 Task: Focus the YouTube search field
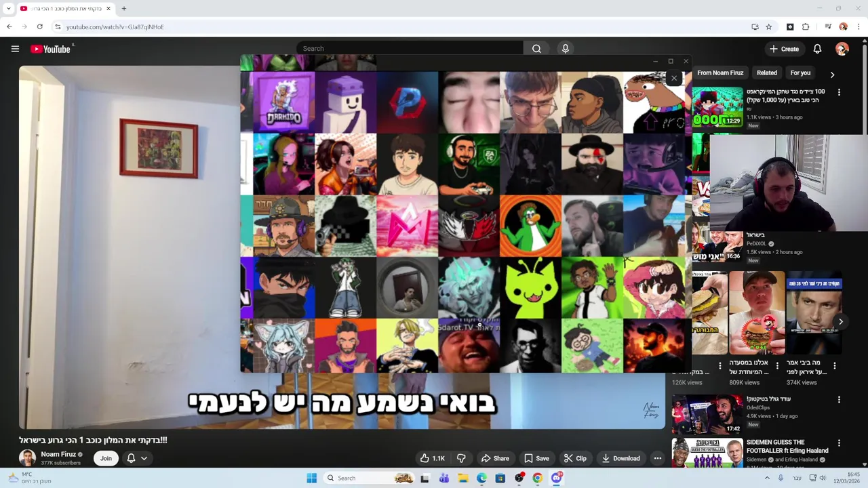[410, 49]
